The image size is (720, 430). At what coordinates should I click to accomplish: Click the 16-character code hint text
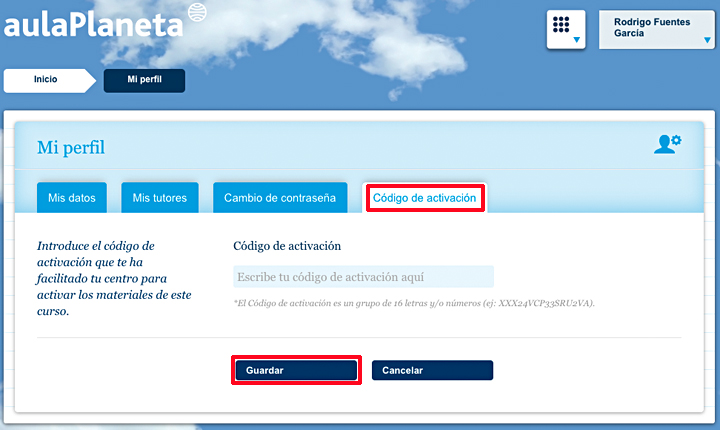click(x=414, y=302)
